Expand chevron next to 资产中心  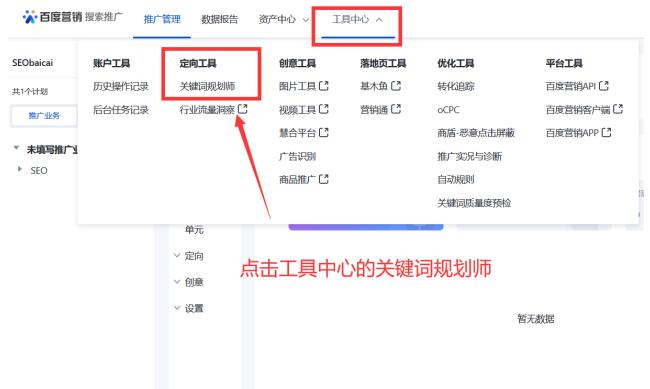click(x=306, y=19)
